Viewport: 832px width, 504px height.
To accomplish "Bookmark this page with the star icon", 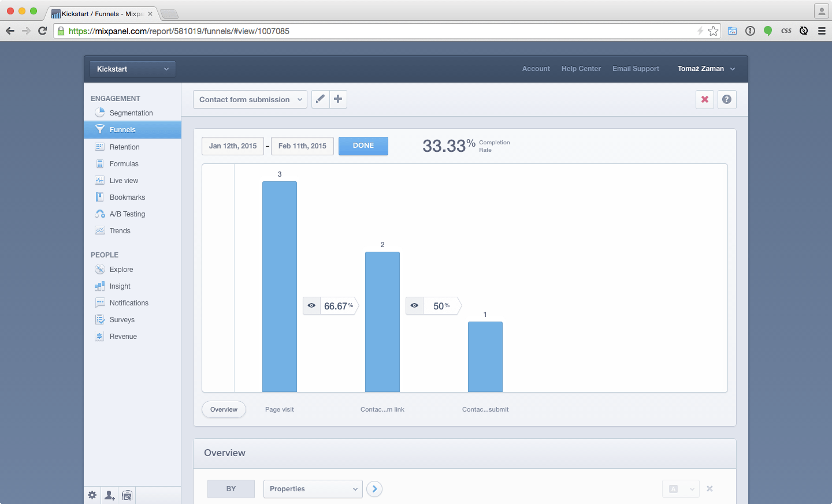I will click(714, 31).
